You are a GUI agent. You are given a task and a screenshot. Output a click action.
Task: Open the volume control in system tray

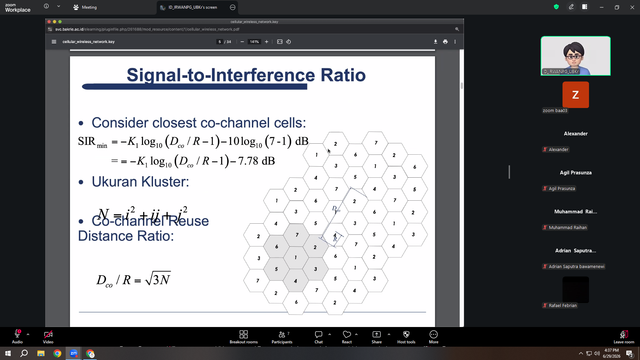coord(597,353)
